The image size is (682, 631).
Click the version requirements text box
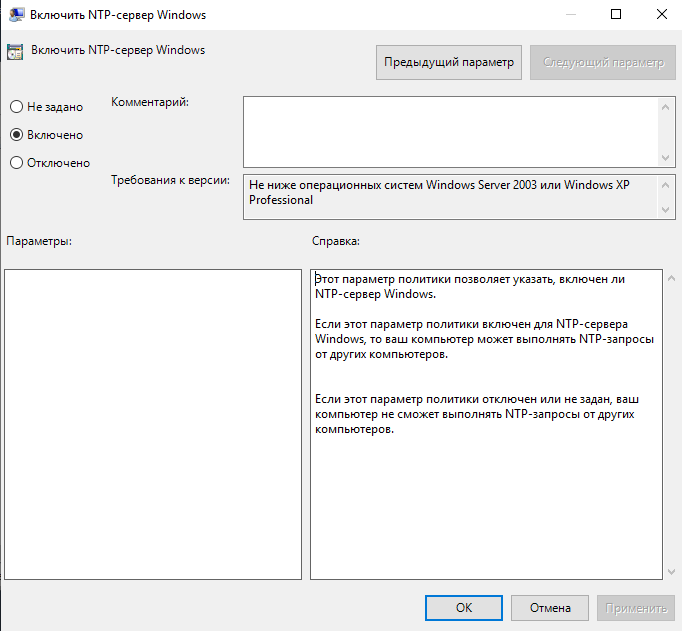point(450,196)
